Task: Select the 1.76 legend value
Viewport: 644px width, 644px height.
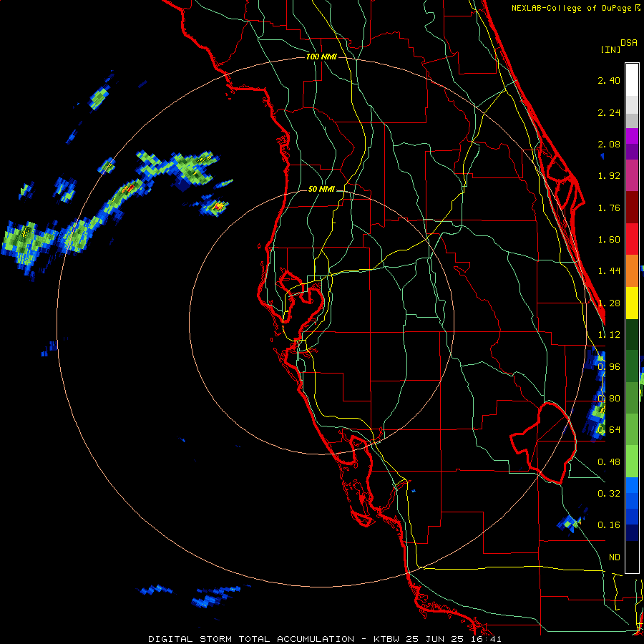Action: (x=609, y=208)
